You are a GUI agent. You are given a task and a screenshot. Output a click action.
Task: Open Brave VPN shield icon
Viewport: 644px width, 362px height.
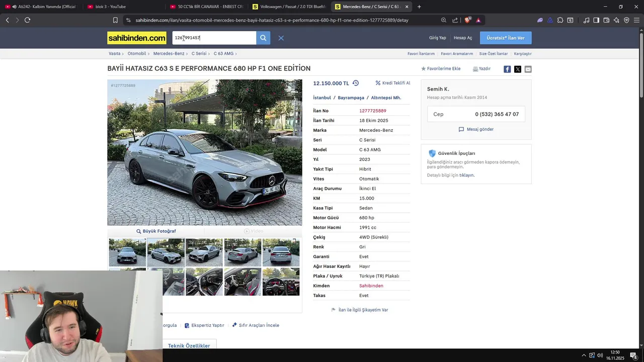coord(626,20)
